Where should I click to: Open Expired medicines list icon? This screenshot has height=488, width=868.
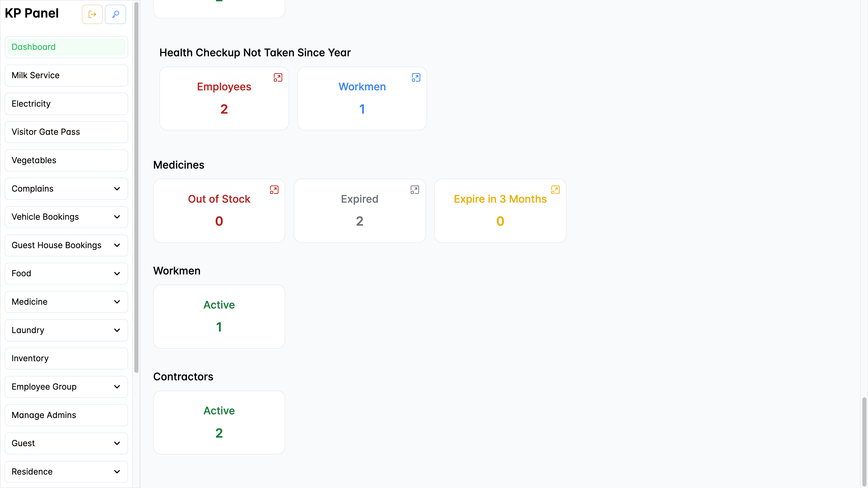pyautogui.click(x=414, y=190)
